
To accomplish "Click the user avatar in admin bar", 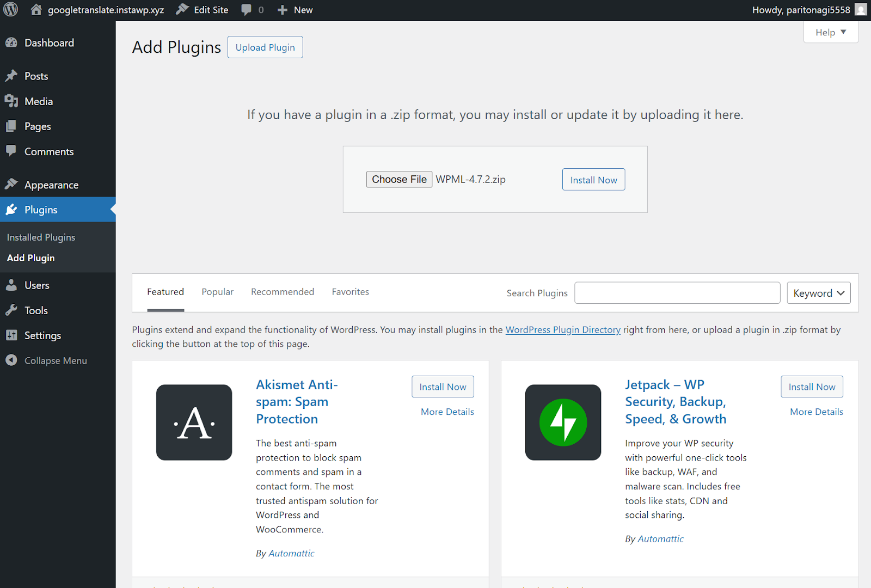I will click(861, 10).
